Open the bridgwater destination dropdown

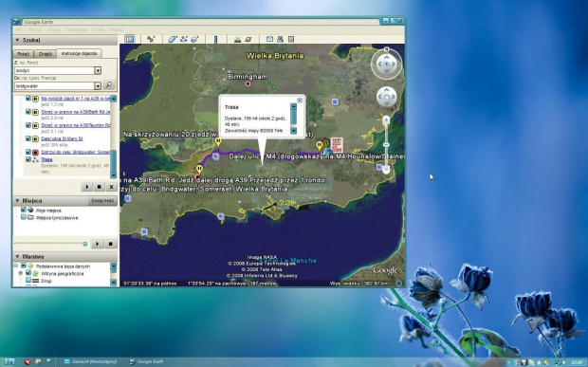point(98,86)
